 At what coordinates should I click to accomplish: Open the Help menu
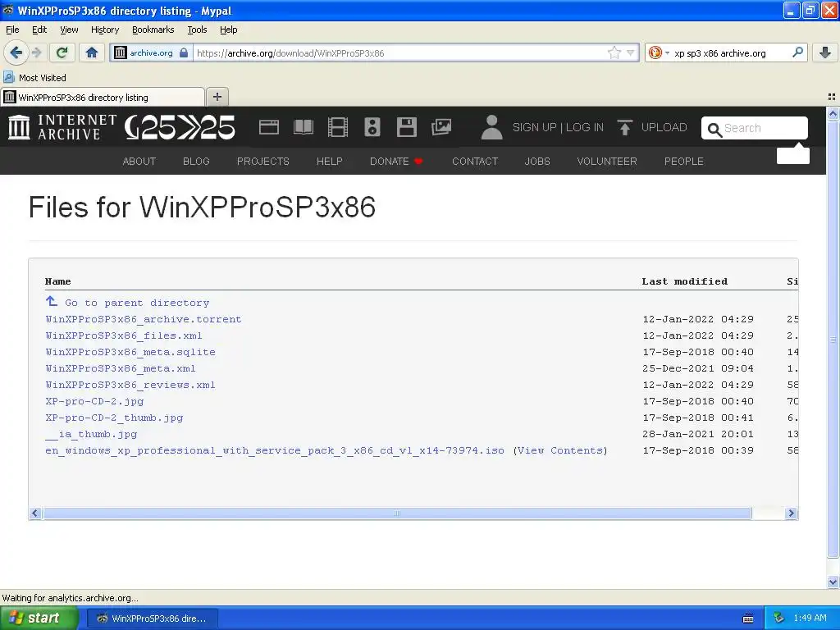[x=228, y=30]
